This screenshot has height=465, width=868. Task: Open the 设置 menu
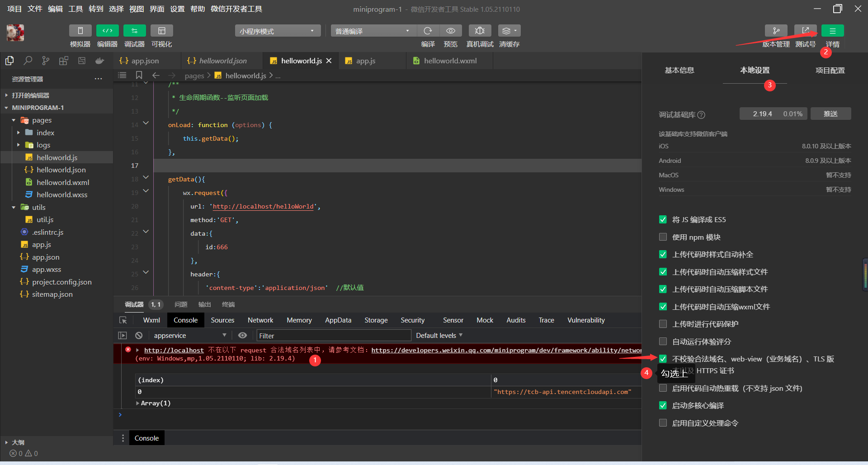click(177, 9)
